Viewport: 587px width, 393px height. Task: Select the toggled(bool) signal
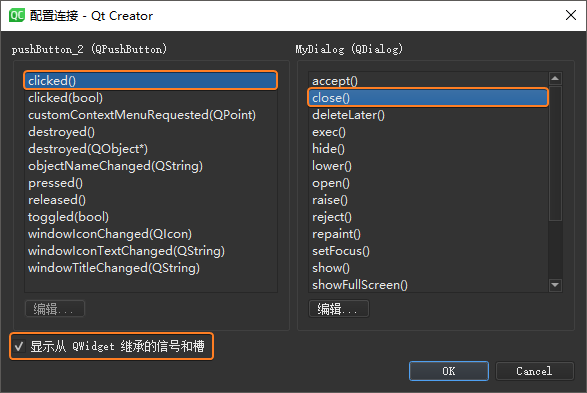[x=151, y=217]
